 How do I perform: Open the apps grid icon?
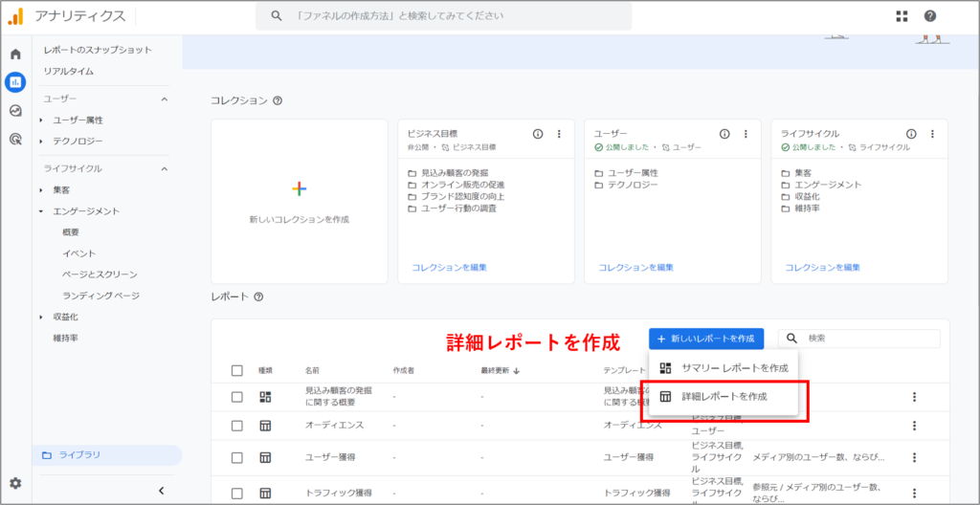point(902,16)
